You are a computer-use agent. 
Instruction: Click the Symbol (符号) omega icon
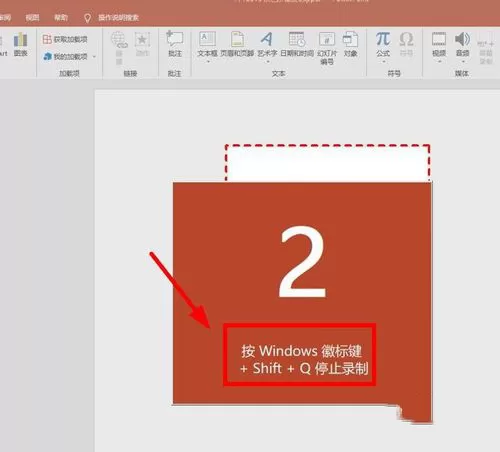pyautogui.click(x=406, y=44)
